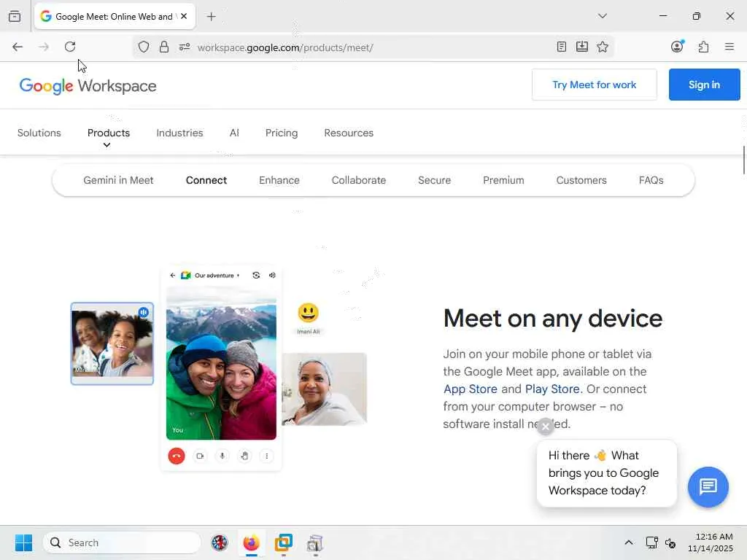Reload the page with refresh icon
Image resolution: width=747 pixels, height=560 pixels.
coord(70,47)
